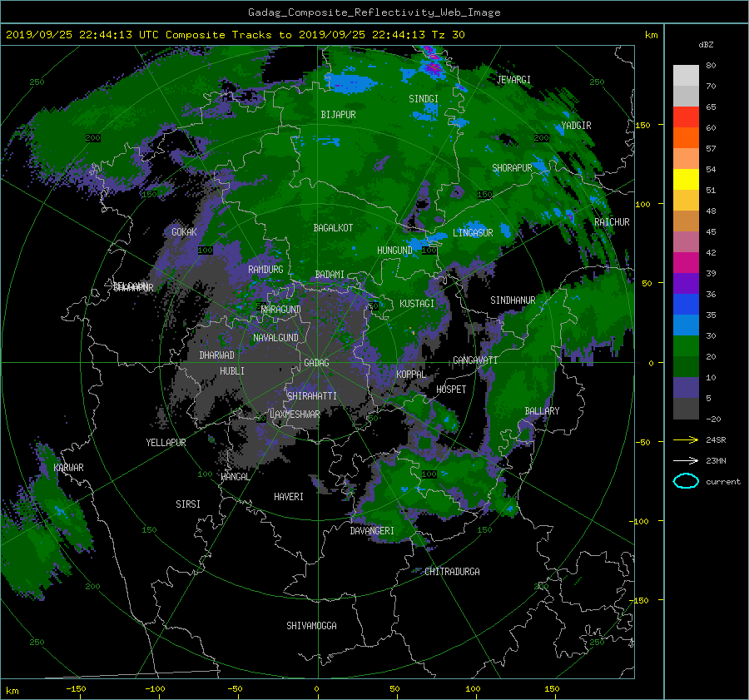749x700 pixels.
Task: Click the NAVALGUND city label
Action: pyautogui.click(x=275, y=337)
